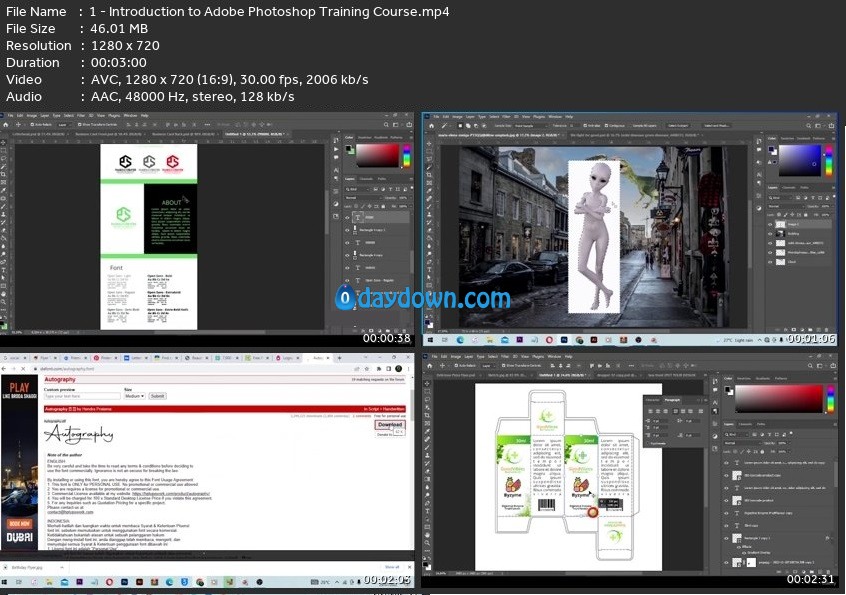The height and width of the screenshot is (595, 846).
Task: Click the Download button on the Autography font page
Action: point(389,424)
